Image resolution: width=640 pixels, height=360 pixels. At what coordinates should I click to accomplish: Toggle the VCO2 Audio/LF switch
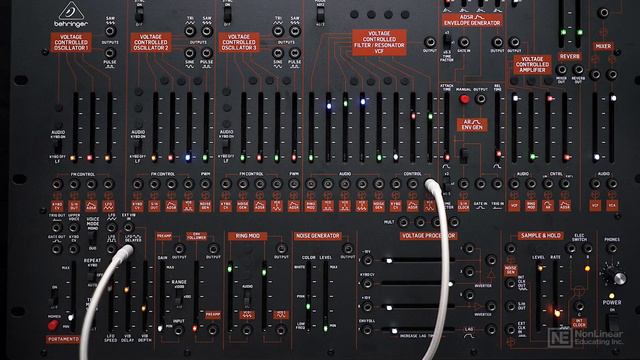138,147
